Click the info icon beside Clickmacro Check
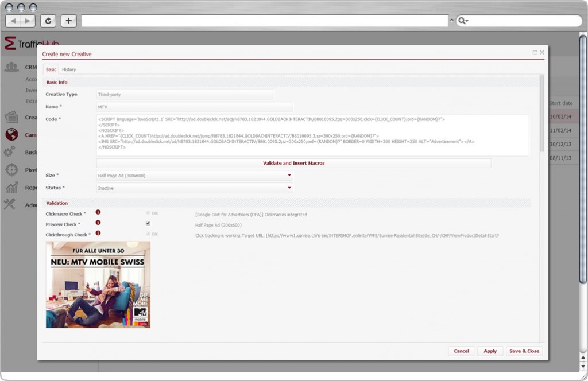 tap(98, 212)
